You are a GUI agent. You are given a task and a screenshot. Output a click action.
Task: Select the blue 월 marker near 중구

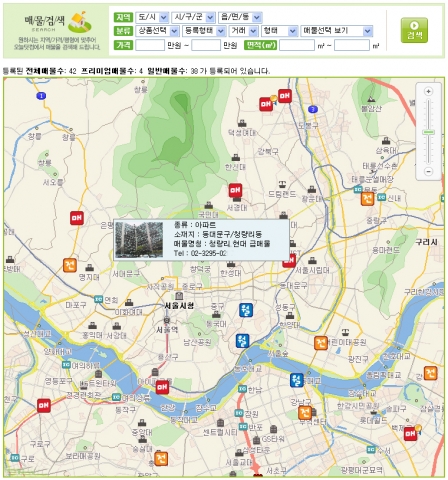point(246,310)
